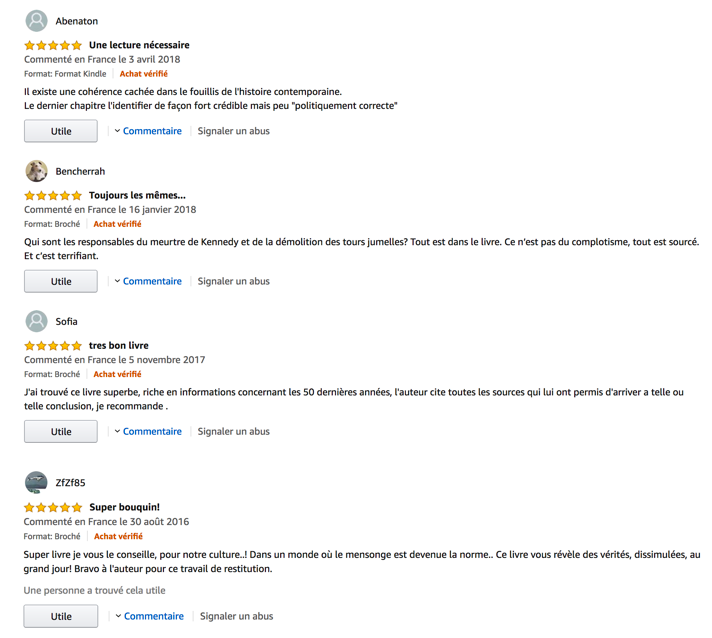
Task: Click Sofia's default avatar icon
Action: point(36,321)
